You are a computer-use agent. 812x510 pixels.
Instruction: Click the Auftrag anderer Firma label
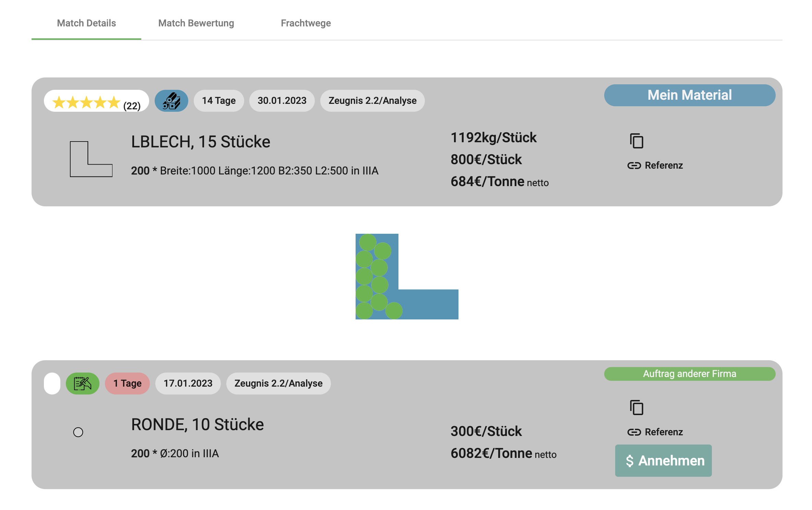pyautogui.click(x=689, y=374)
